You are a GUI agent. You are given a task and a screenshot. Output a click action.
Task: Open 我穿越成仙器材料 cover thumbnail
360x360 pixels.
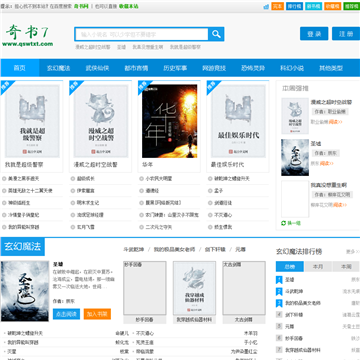point(194,288)
